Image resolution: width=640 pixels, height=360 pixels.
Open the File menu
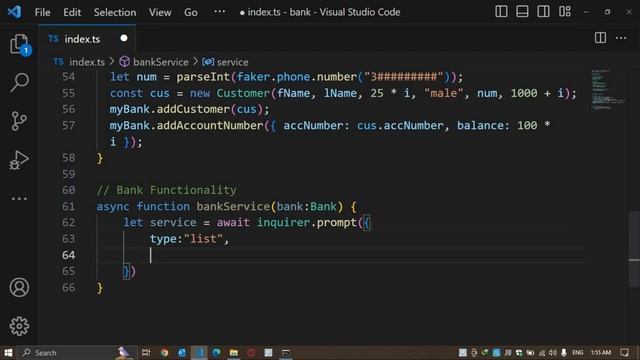click(x=42, y=12)
